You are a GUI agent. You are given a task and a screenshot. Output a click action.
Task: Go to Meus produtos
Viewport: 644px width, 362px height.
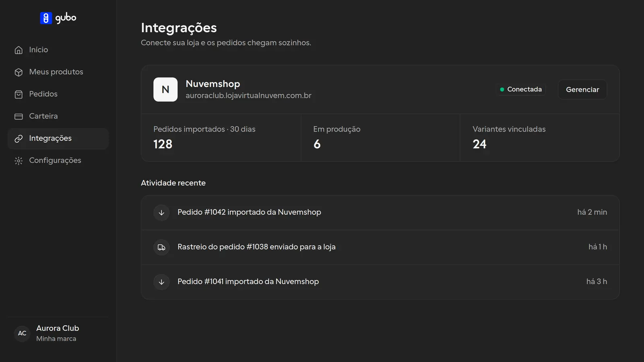58,72
